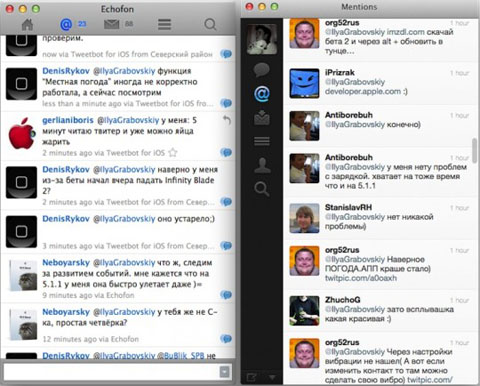This screenshot has width=480, height=386.
Task: Open the developer.apple.com link in iPrizrak tweet
Action: coord(363,91)
